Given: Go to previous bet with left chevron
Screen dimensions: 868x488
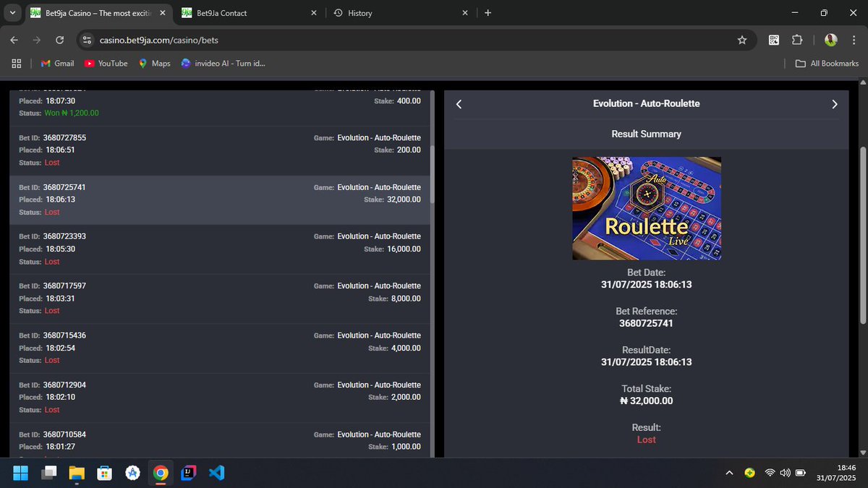Looking at the screenshot, I should 459,104.
